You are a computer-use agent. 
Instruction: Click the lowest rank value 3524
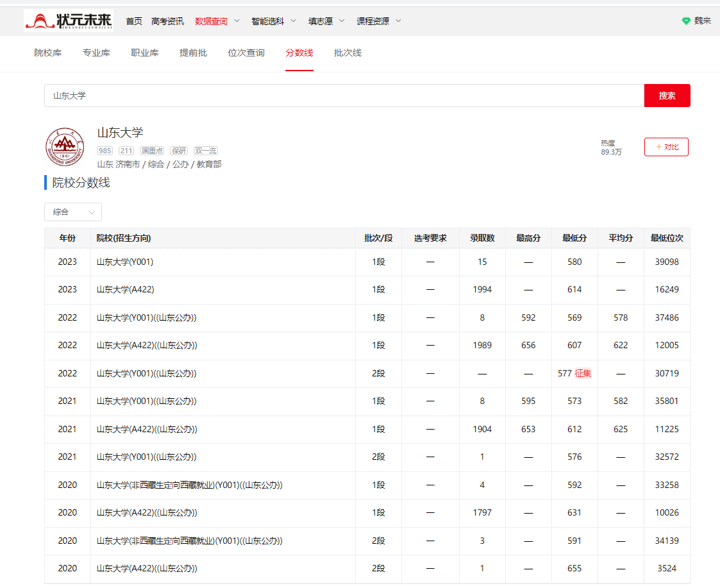[x=667, y=568]
